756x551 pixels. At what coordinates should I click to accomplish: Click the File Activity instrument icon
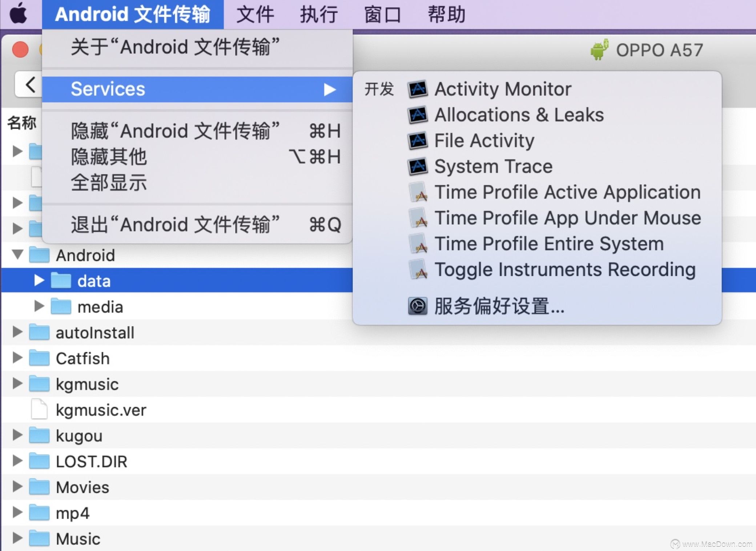[x=418, y=140]
